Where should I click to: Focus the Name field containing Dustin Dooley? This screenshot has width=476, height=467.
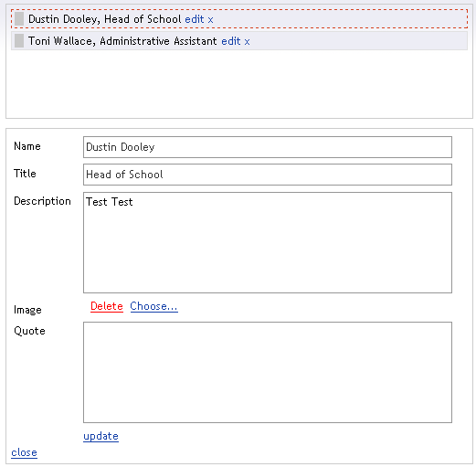coord(268,147)
